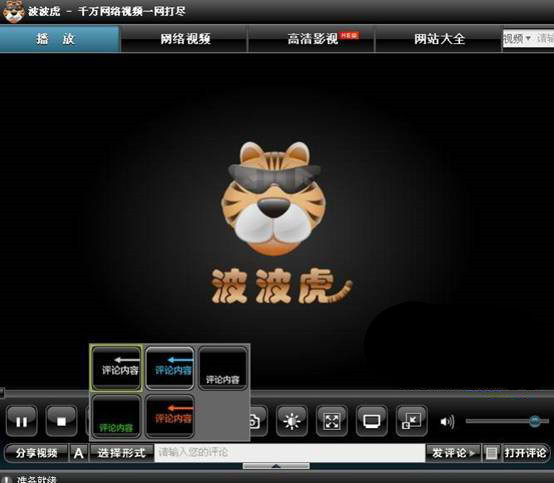The height and width of the screenshot is (483, 554).
Task: Click the pause playback button
Action: click(22, 421)
